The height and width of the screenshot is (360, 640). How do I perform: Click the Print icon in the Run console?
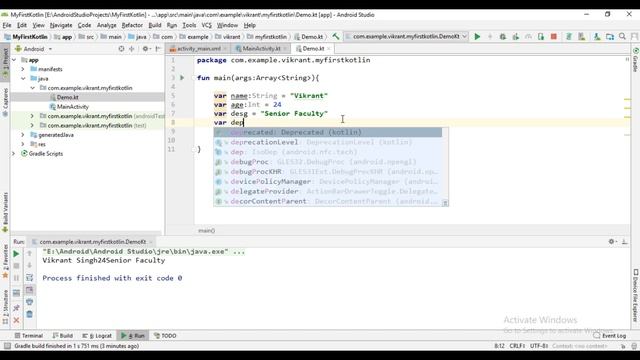[x=29, y=302]
